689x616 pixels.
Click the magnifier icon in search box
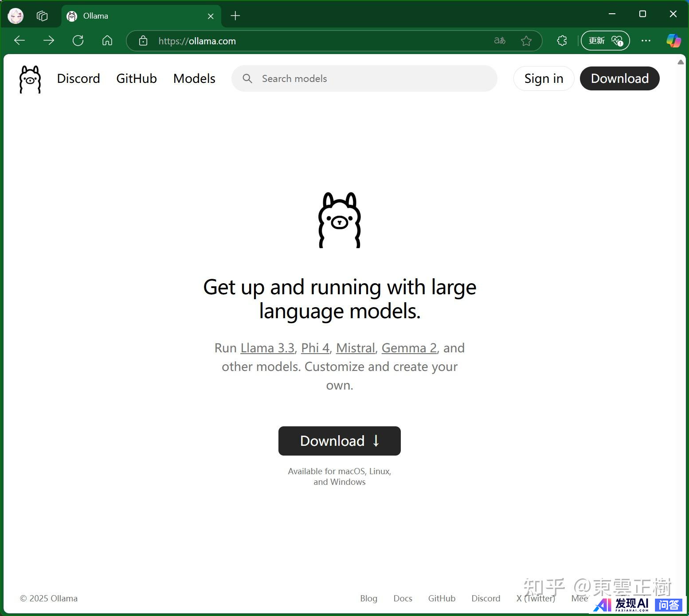(247, 78)
